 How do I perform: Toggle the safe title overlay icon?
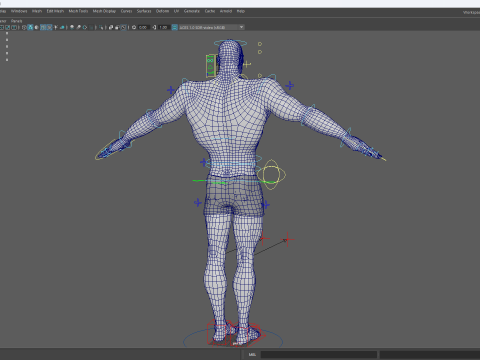point(14,27)
